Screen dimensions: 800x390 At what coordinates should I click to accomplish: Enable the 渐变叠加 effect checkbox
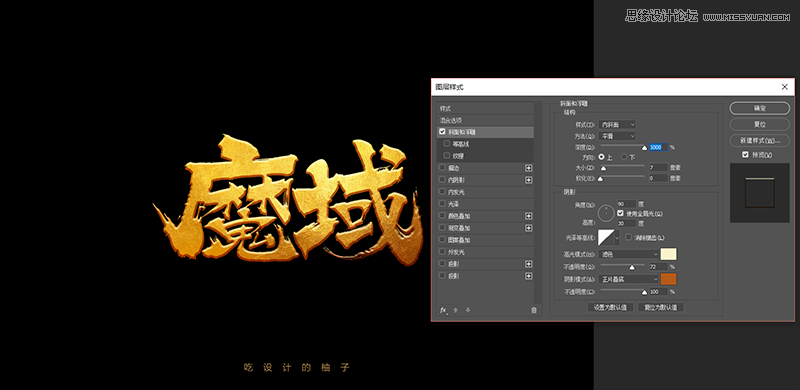pyautogui.click(x=442, y=228)
